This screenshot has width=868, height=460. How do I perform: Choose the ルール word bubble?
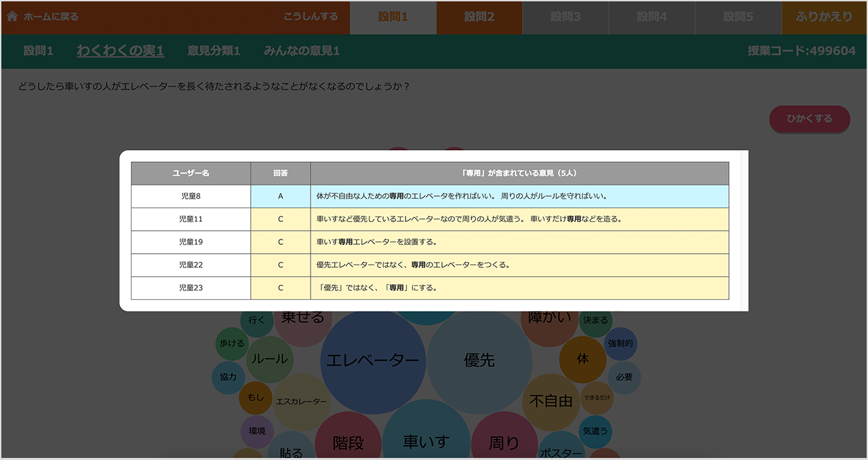click(269, 359)
